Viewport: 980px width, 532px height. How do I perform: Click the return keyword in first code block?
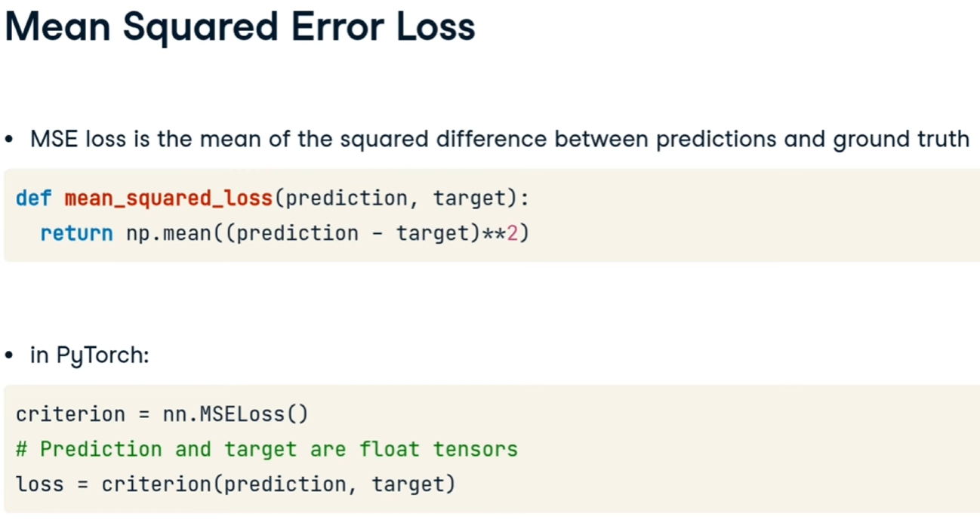(x=76, y=233)
